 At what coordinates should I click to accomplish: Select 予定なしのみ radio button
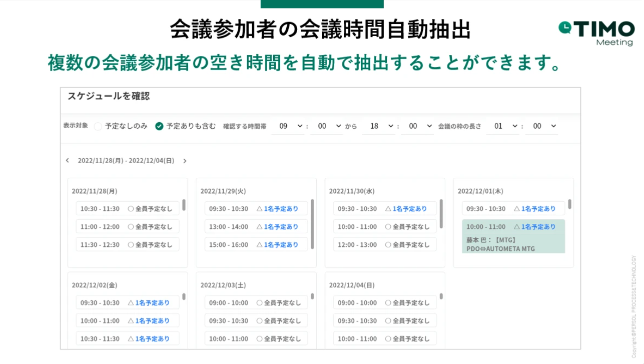[98, 126]
